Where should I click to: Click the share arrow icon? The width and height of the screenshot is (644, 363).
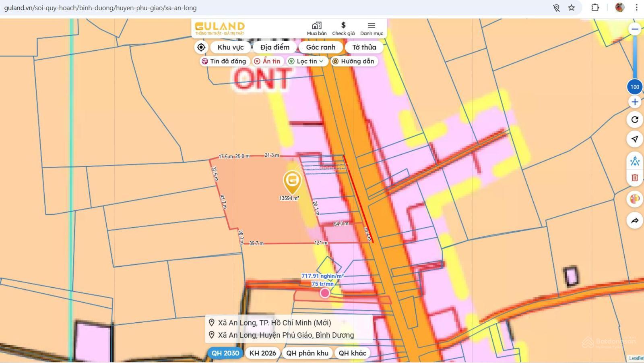point(635,220)
